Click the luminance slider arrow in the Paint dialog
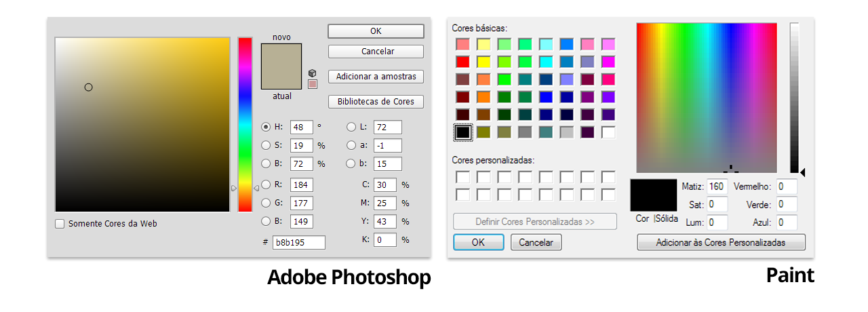Screen dimensions: 868x312 803,172
